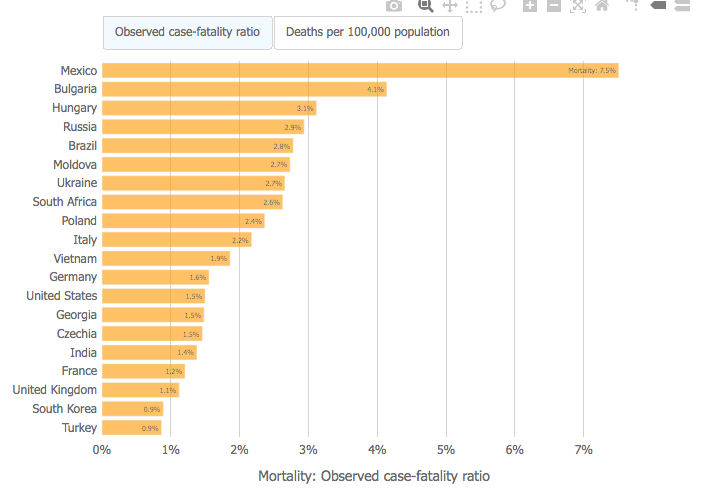Click the Zoom Out minus icon
702x497 pixels.
553,6
